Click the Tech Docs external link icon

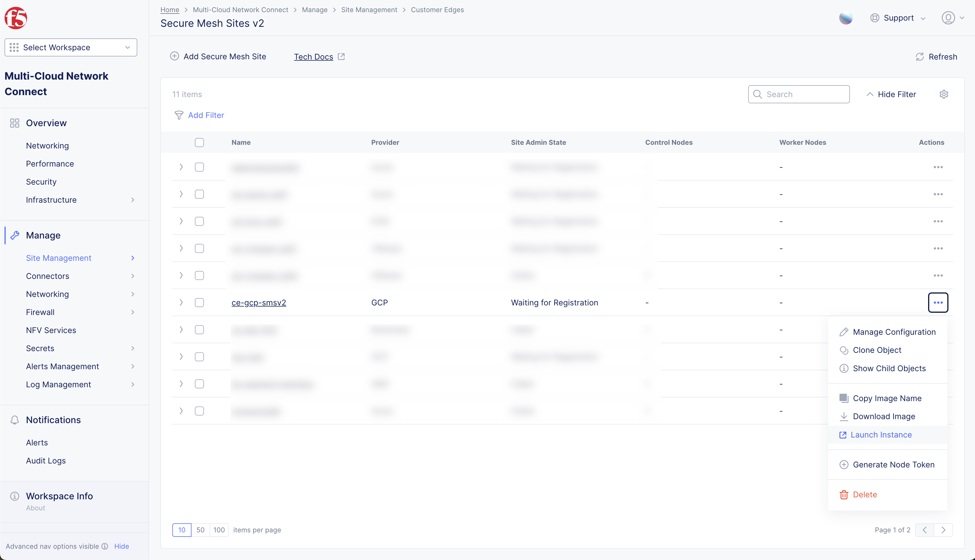341,56
